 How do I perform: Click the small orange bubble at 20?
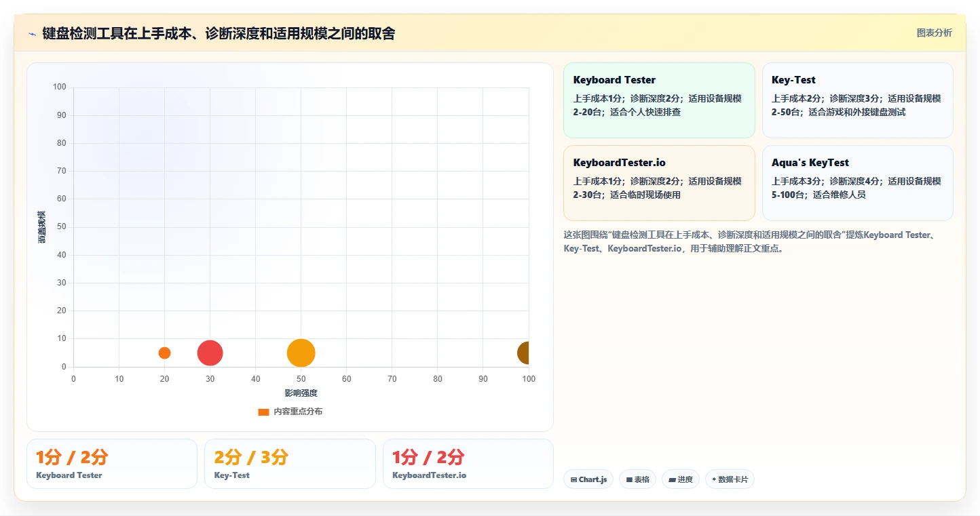coord(164,353)
